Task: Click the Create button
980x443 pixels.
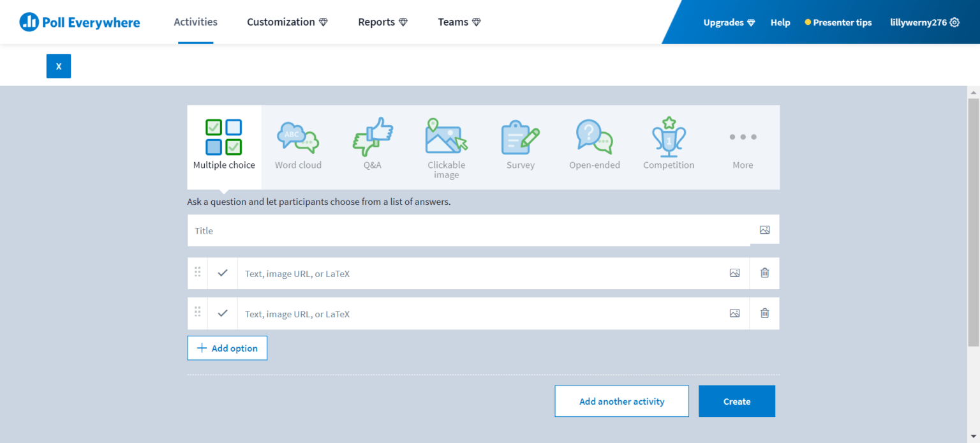Action: [x=737, y=402]
